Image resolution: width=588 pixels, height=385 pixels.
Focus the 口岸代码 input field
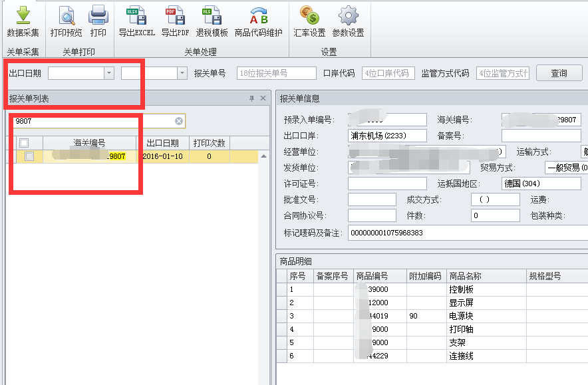click(388, 73)
